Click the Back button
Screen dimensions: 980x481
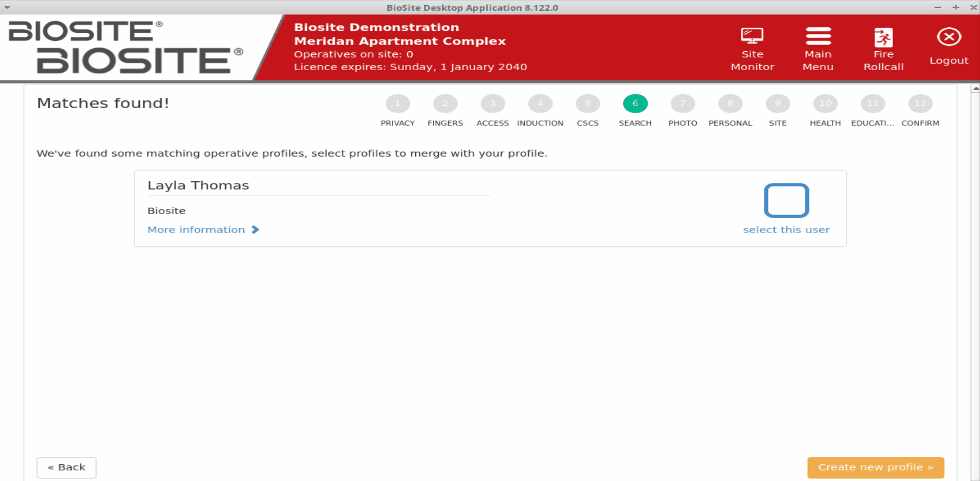point(67,467)
